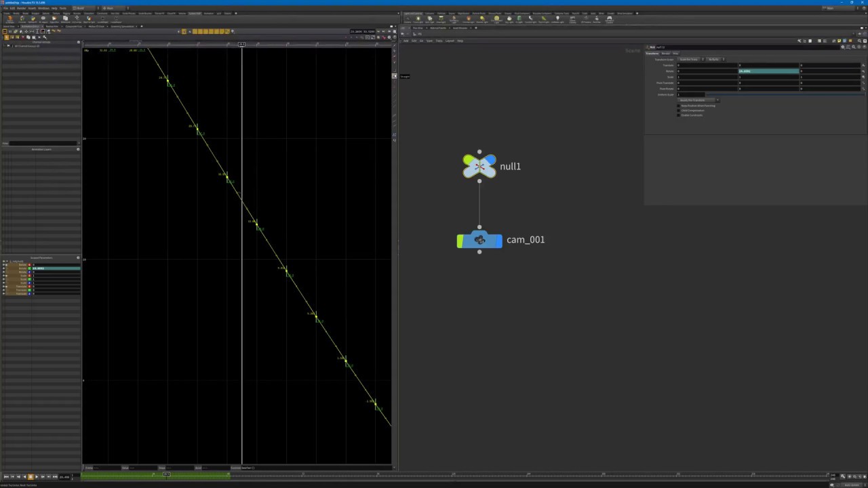
Task: Open the Render menu
Action: (21, 8)
